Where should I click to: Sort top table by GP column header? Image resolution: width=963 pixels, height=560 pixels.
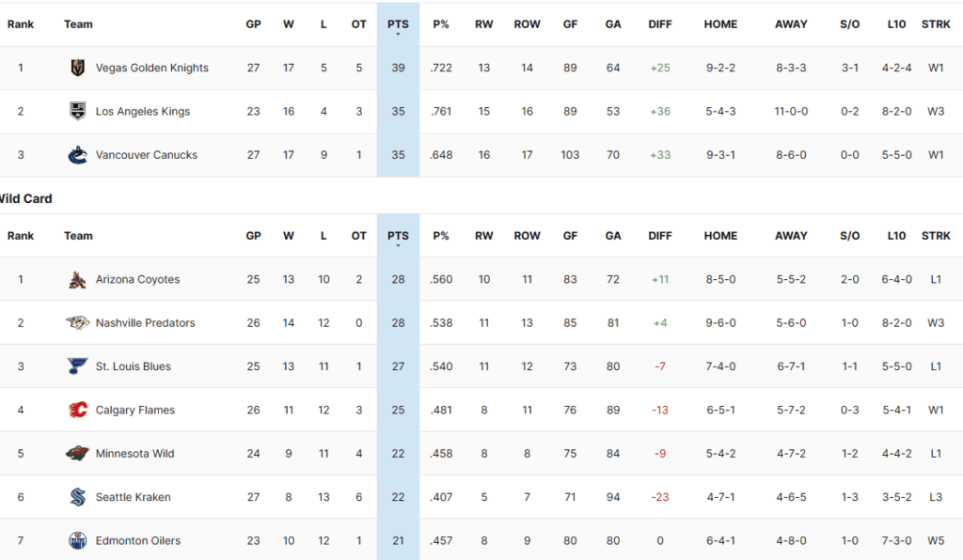[253, 24]
